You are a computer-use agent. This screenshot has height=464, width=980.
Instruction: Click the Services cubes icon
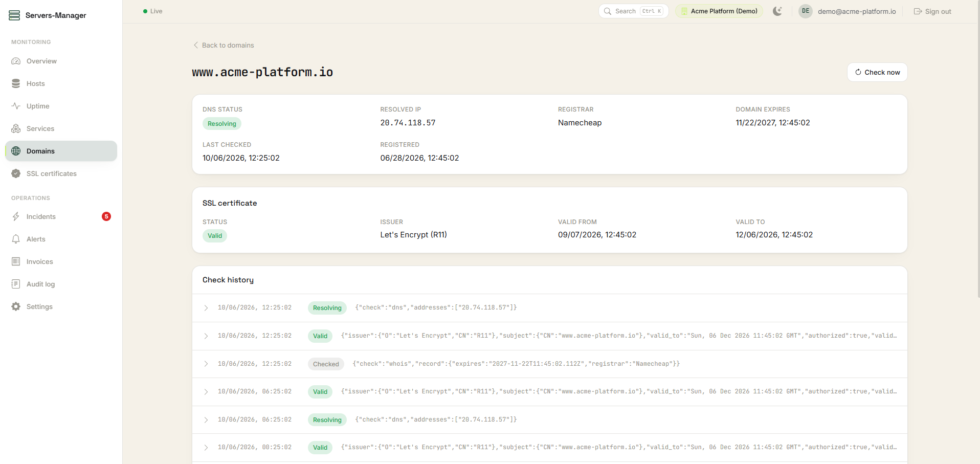[x=16, y=128]
